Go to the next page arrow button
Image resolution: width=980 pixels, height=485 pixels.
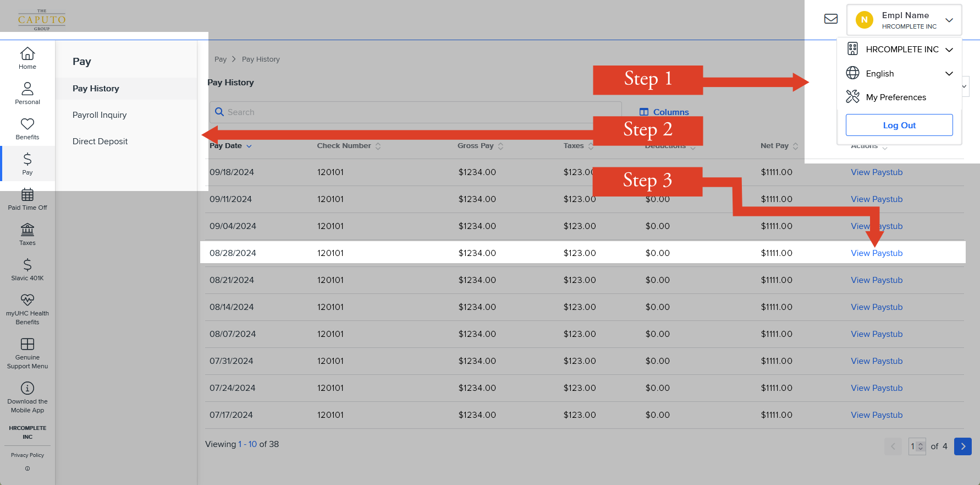pyautogui.click(x=963, y=446)
